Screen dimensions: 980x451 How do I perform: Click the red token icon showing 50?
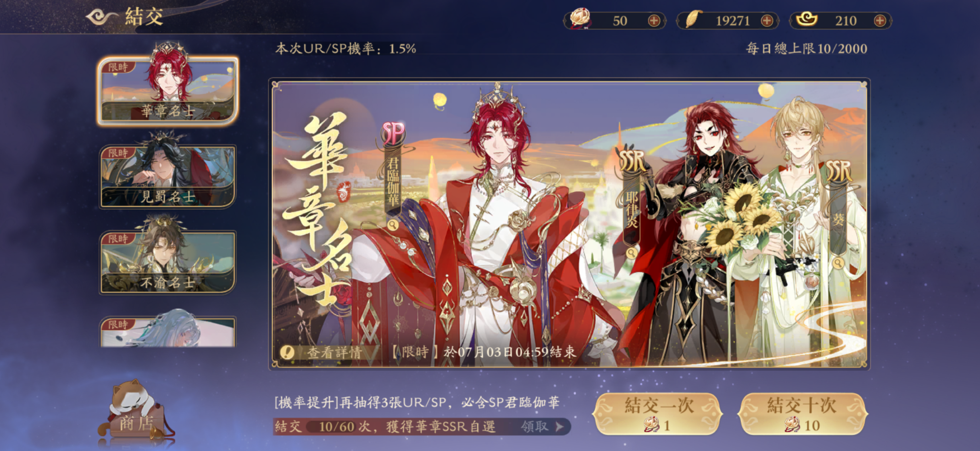coord(580,19)
